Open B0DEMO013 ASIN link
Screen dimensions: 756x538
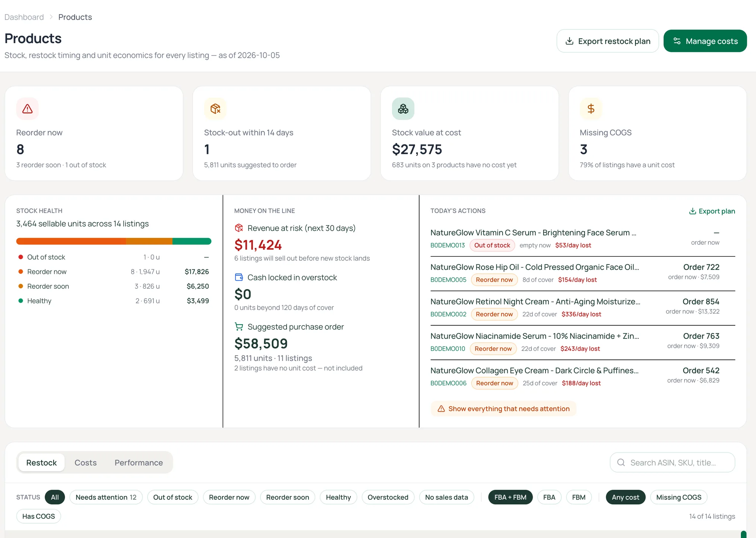pyautogui.click(x=448, y=245)
